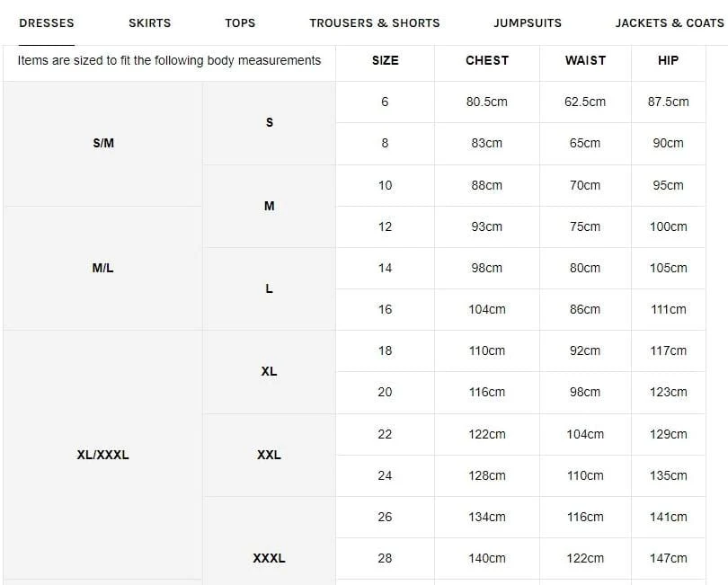Open the Jackets & Coats tab
This screenshot has width=728, height=585.
(670, 22)
